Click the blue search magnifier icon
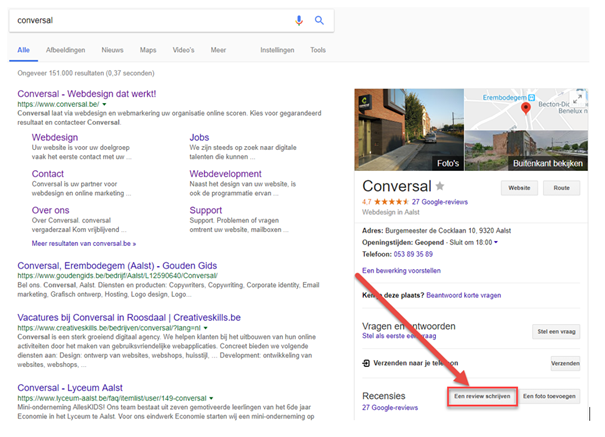 click(x=319, y=20)
